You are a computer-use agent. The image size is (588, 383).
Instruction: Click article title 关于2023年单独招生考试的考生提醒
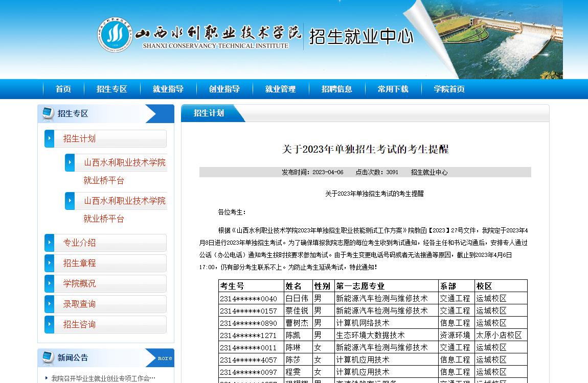(365, 149)
